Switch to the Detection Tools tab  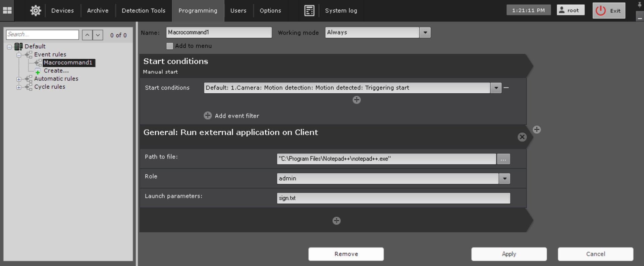pyautogui.click(x=143, y=11)
